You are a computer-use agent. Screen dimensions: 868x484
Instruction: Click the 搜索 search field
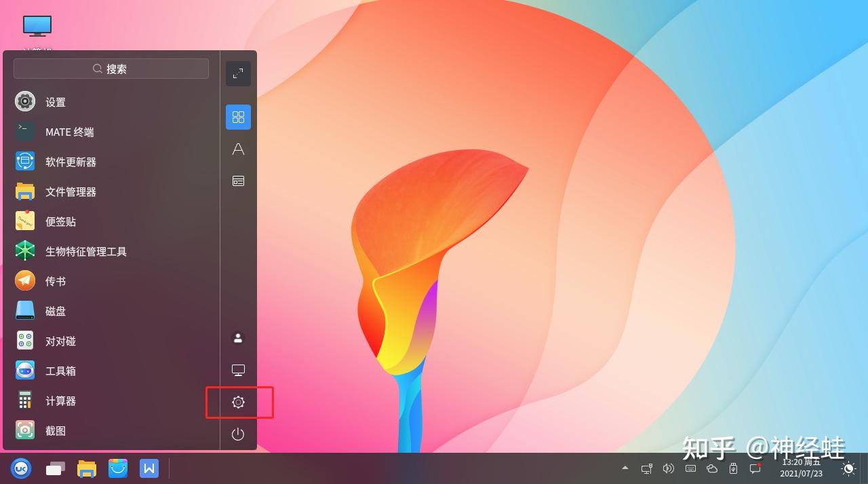pyautogui.click(x=111, y=68)
